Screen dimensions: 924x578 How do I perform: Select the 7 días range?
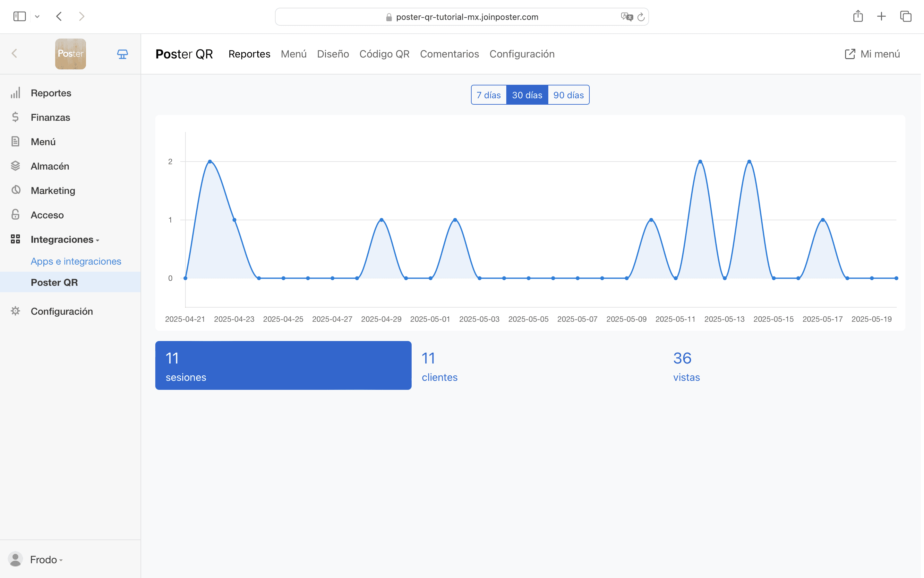coord(489,95)
